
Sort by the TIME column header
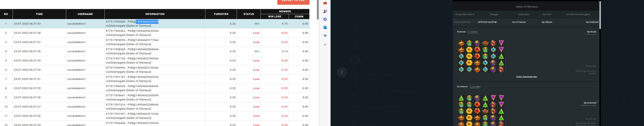point(39,14)
